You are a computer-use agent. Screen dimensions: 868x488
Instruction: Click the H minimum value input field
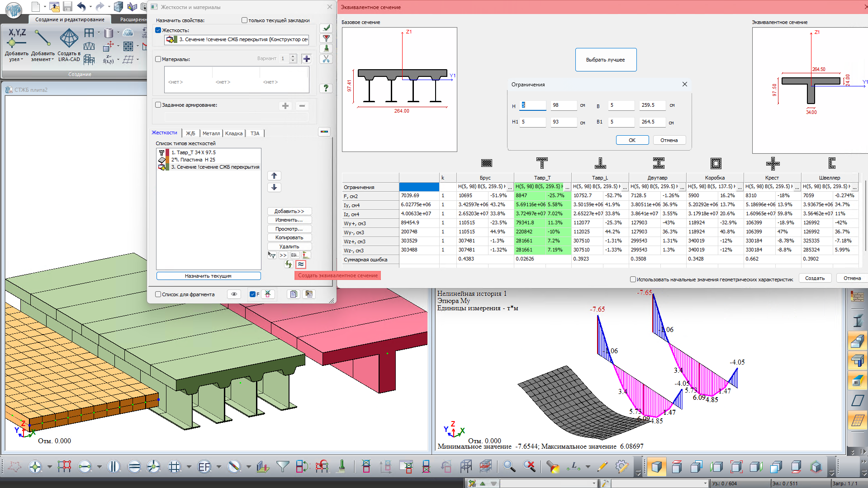pyautogui.click(x=532, y=105)
